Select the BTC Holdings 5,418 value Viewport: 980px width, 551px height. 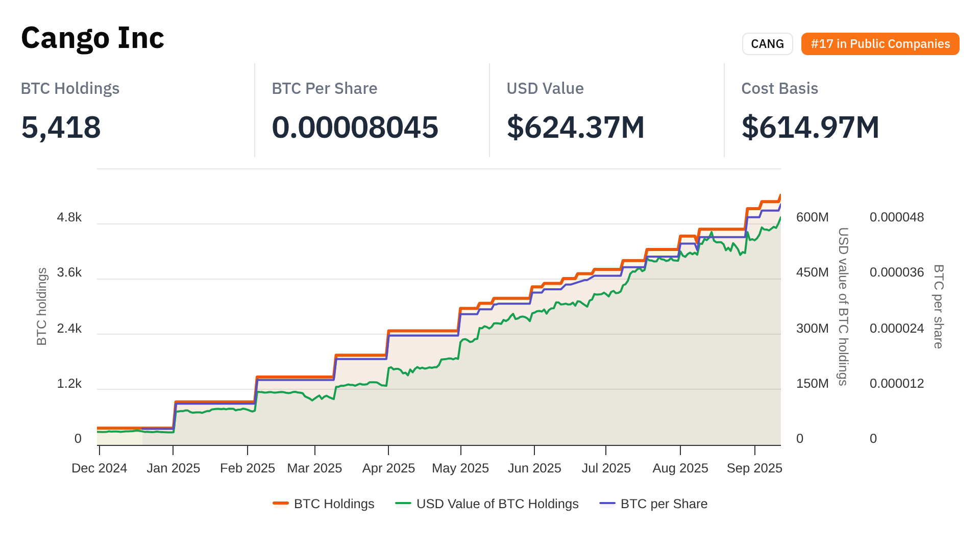(x=61, y=127)
